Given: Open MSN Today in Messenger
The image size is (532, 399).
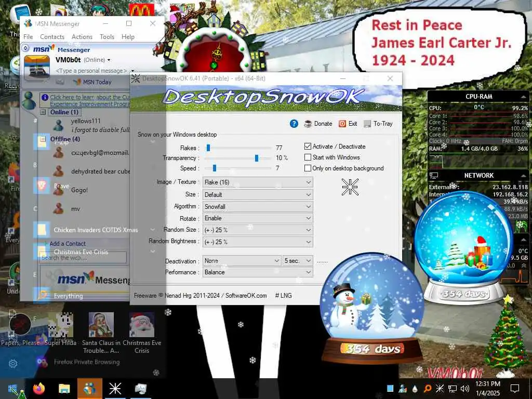Looking at the screenshot, I should (92, 82).
